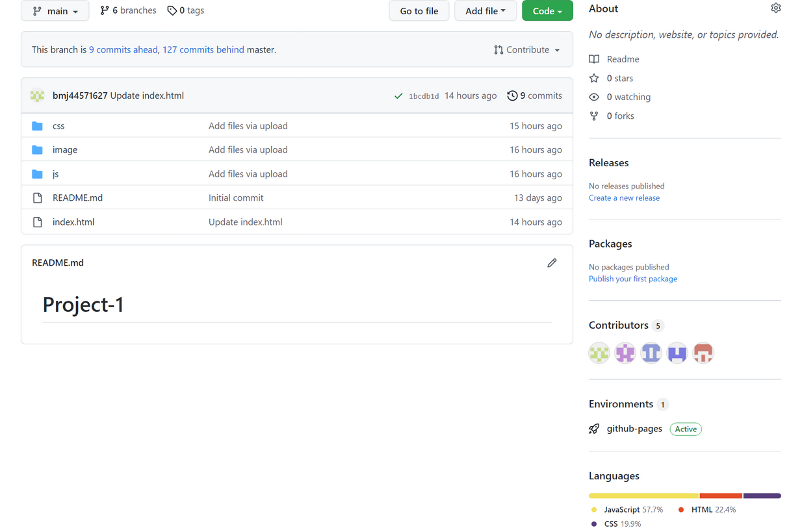Click the purple CSS language bar segment
The width and height of the screenshot is (802, 532).
pyautogui.click(x=762, y=496)
